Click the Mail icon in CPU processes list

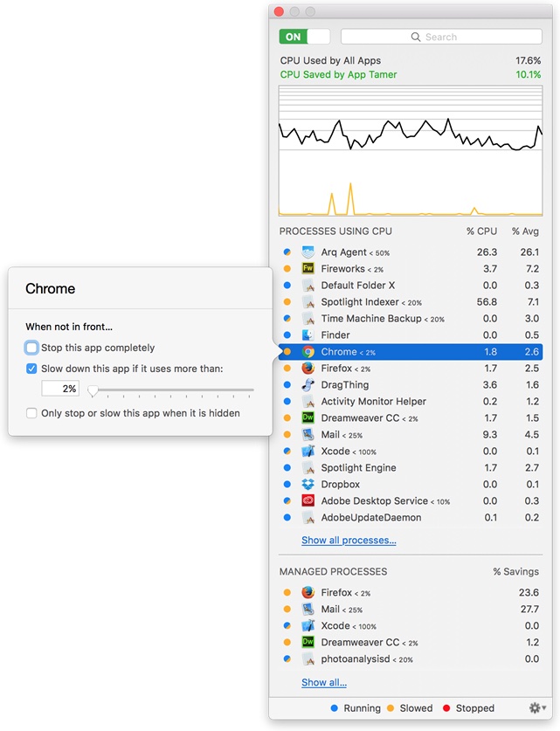[x=308, y=435]
